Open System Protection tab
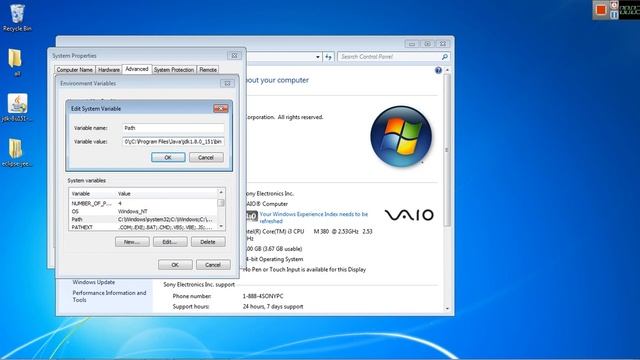Image resolution: width=640 pixels, height=360 pixels. 174,70
